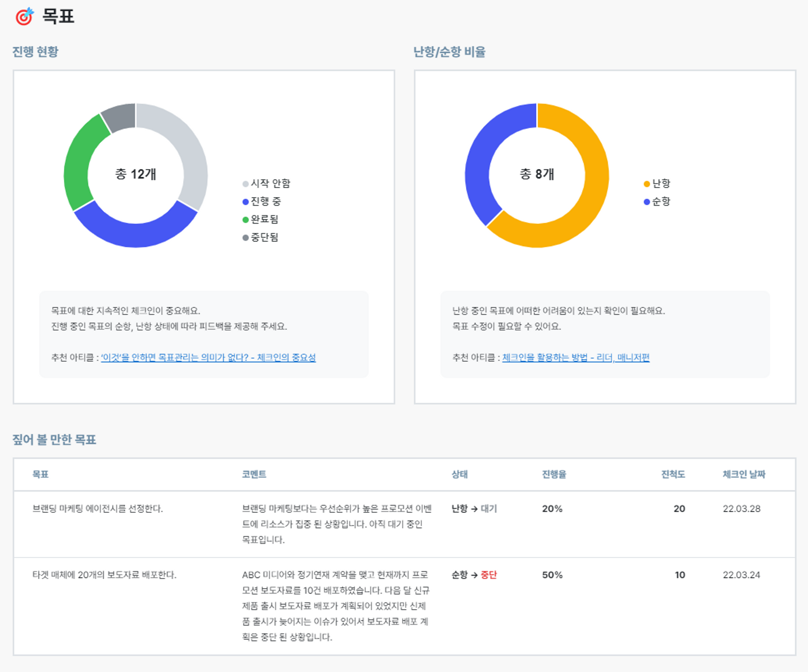The height and width of the screenshot is (672, 808).
Task: Click the arrow icon in 난항 → 대기 status
Action: tap(473, 509)
